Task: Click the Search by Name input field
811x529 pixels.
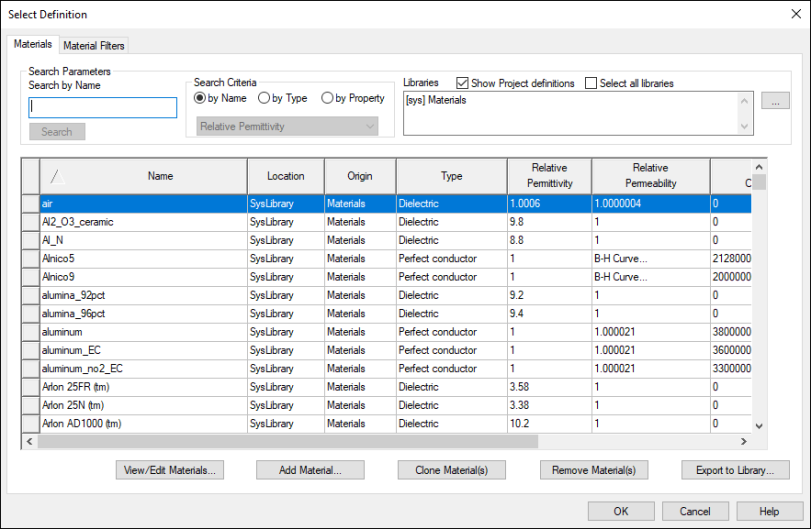Action: [103, 107]
